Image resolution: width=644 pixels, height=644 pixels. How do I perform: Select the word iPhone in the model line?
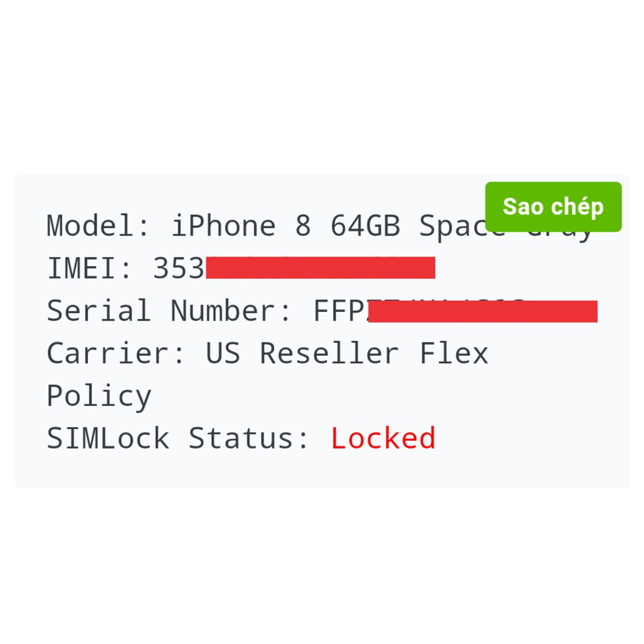223,226
